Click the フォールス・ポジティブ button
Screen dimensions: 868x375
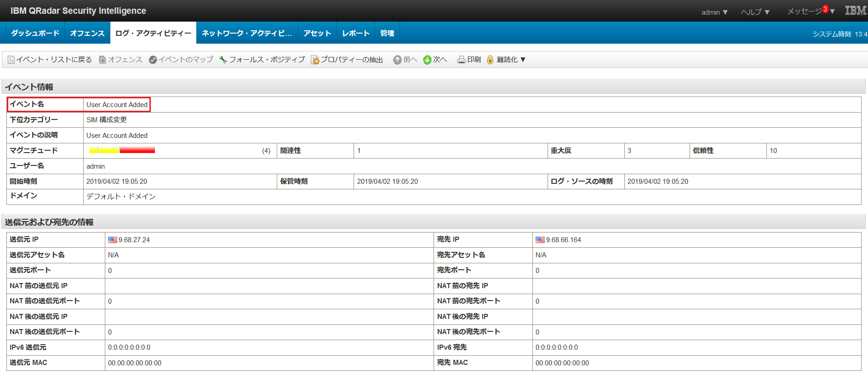pos(267,60)
